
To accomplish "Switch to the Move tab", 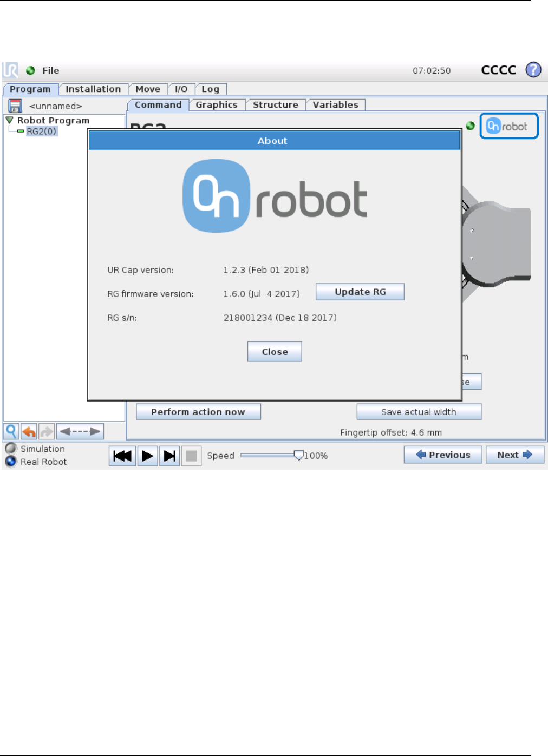I will [148, 89].
